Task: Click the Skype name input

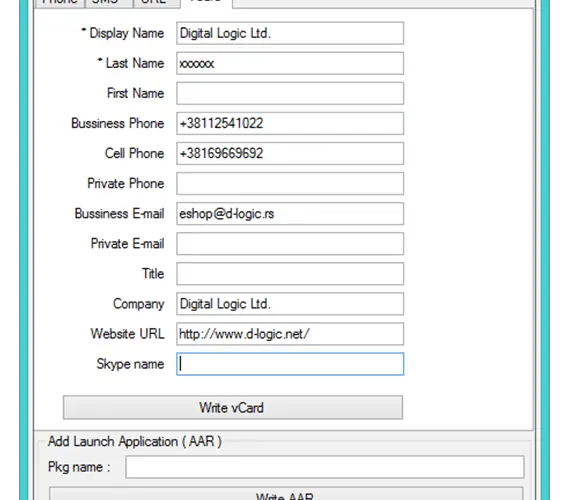Action: click(x=290, y=364)
